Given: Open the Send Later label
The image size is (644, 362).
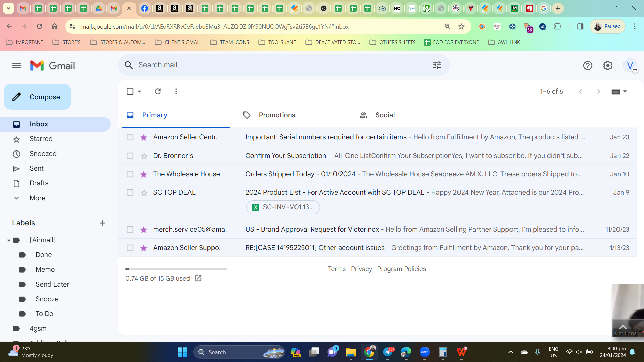Looking at the screenshot, I should point(52,285).
